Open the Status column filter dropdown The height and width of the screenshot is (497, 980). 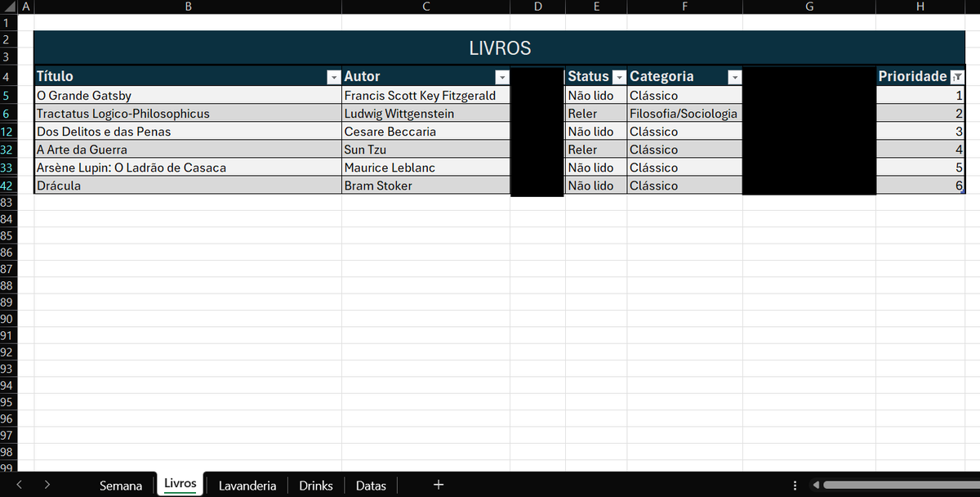(x=619, y=77)
